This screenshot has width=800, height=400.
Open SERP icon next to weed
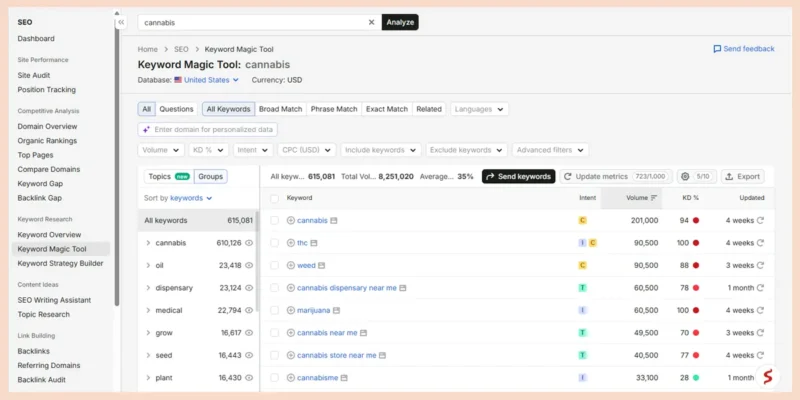(x=321, y=265)
